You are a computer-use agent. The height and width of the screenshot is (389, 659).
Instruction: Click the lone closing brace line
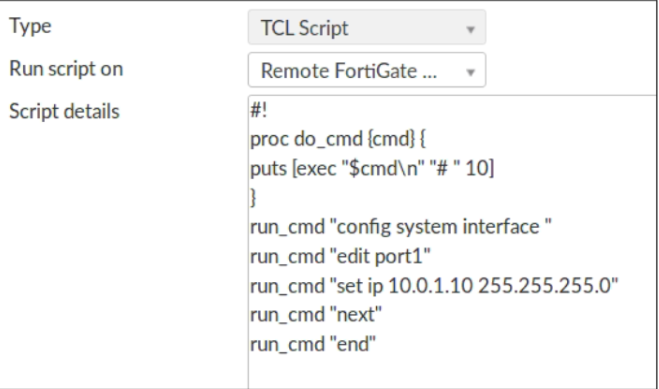[x=253, y=197]
